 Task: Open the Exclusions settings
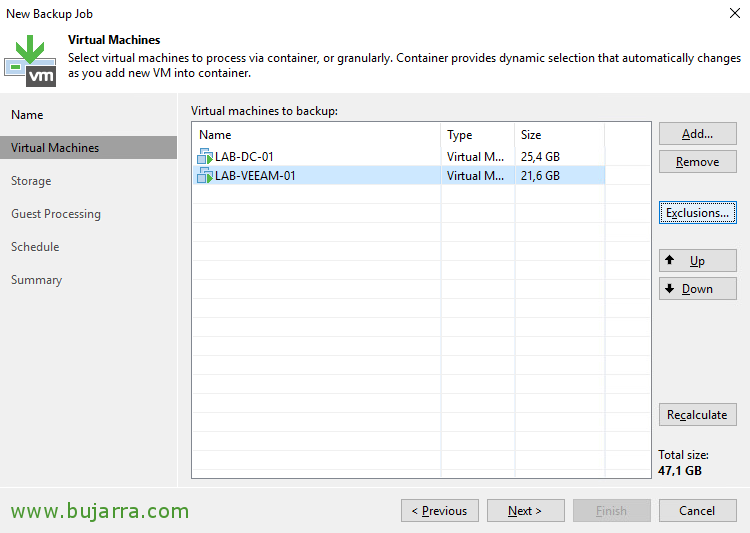click(697, 212)
